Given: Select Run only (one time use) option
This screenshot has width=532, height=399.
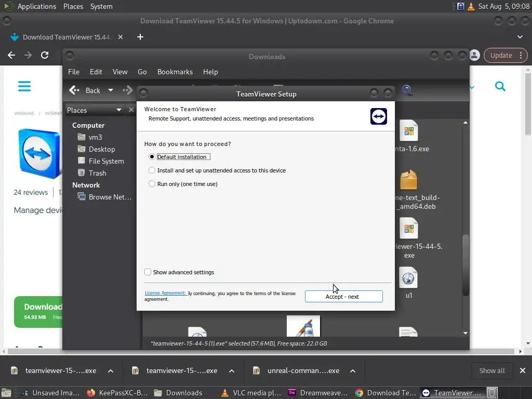Looking at the screenshot, I should [x=152, y=184].
